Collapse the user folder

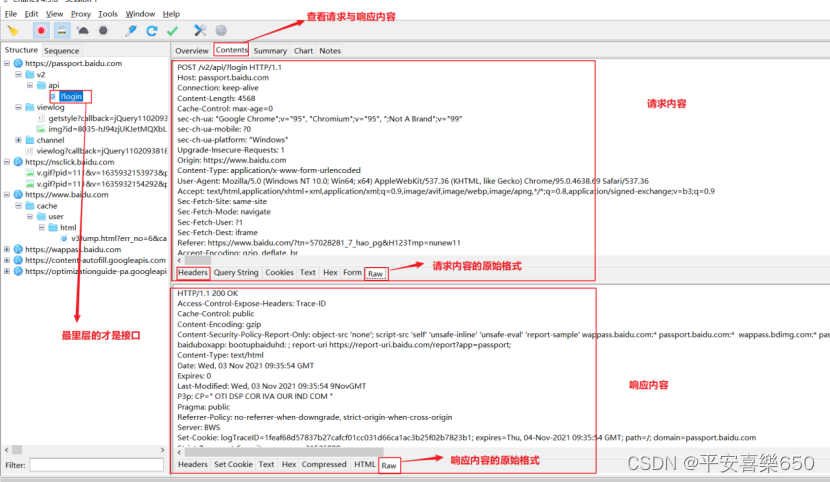tap(30, 216)
